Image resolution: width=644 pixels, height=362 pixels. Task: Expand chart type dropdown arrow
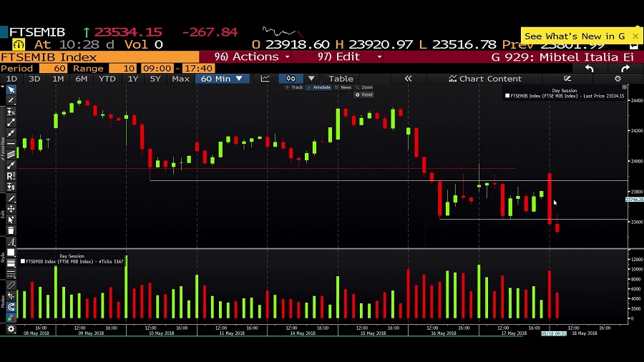(311, 79)
